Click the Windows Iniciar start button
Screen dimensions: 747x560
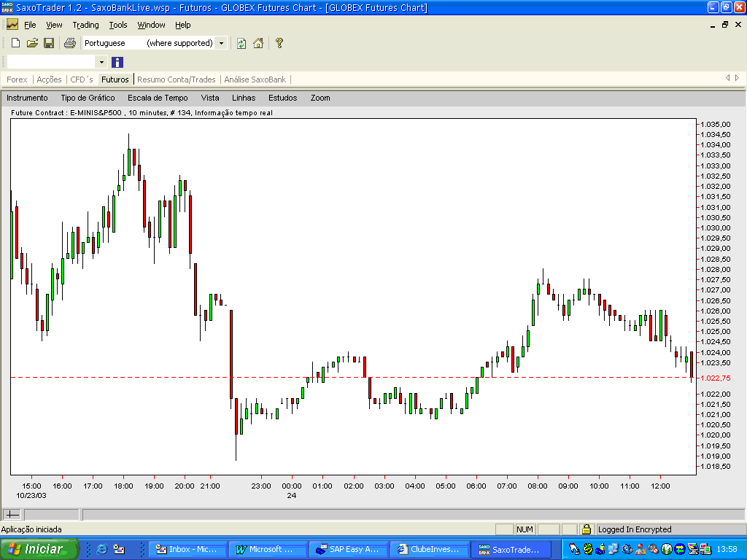(39, 550)
